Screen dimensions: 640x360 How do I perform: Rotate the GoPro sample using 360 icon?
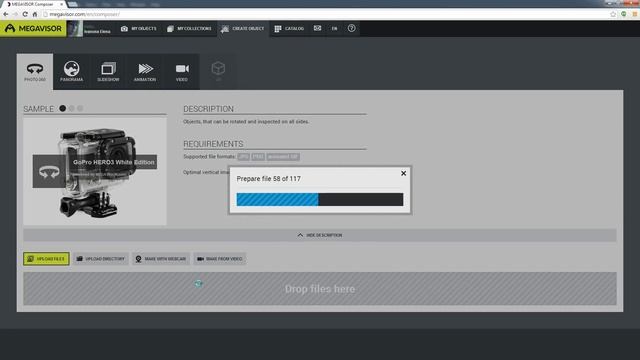49,171
